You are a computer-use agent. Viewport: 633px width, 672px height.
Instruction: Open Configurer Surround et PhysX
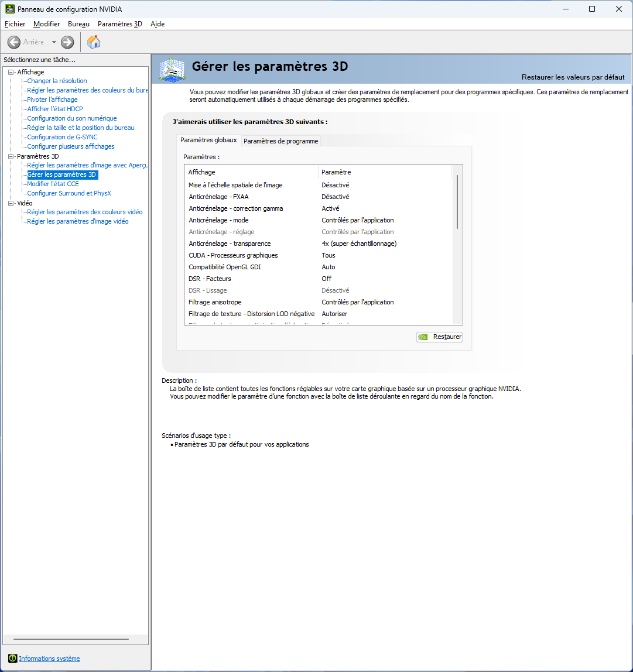coord(69,193)
